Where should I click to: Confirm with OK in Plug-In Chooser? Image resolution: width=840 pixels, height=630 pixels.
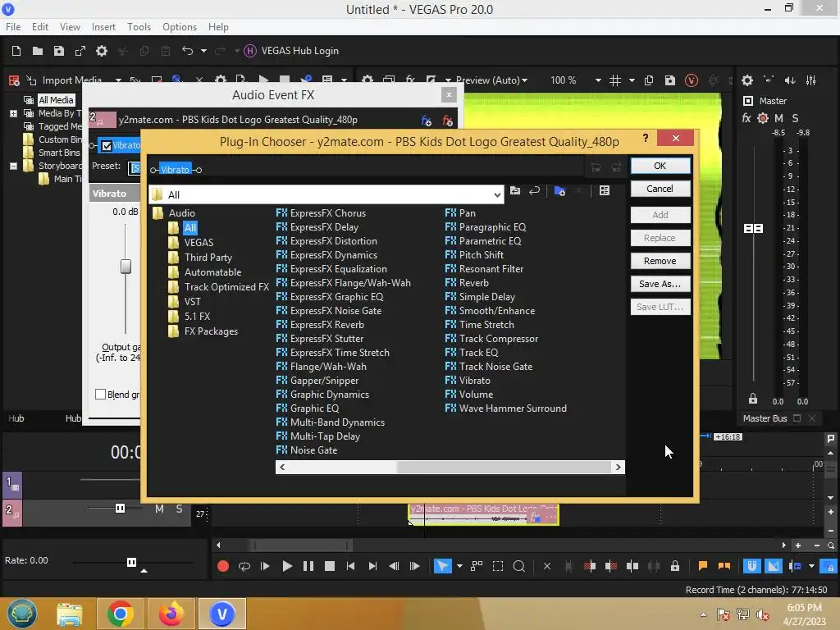[x=660, y=166]
